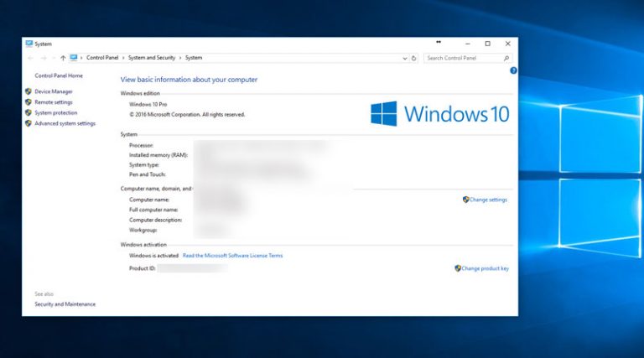This screenshot has height=358, width=644.
Task: Click Change product key link
Action: tap(485, 268)
